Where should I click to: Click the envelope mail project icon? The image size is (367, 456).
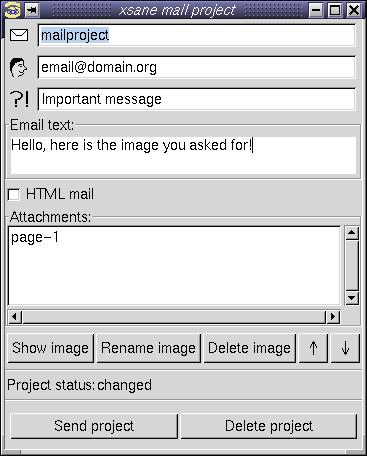[x=19, y=35]
